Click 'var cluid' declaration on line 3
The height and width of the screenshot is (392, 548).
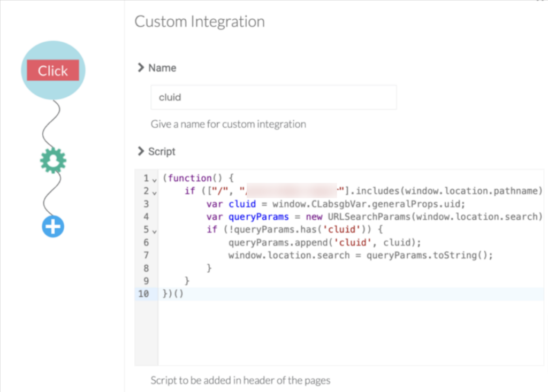click(x=231, y=204)
